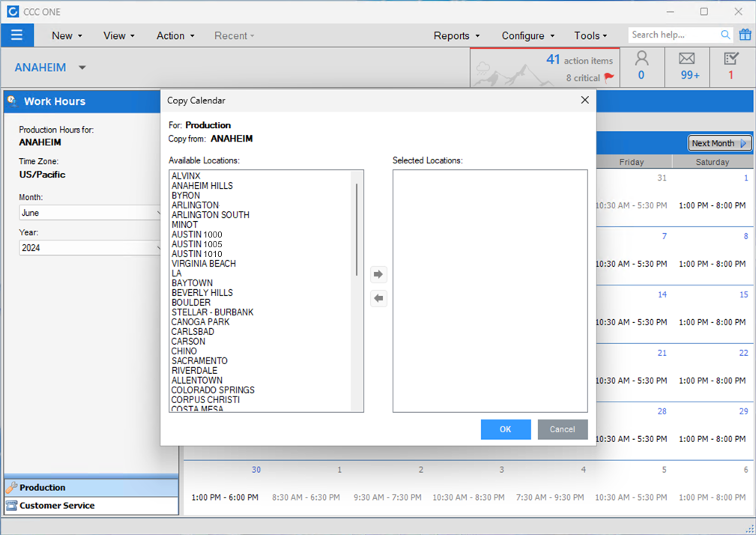Expand the ANAHEIM location dropdown

82,67
